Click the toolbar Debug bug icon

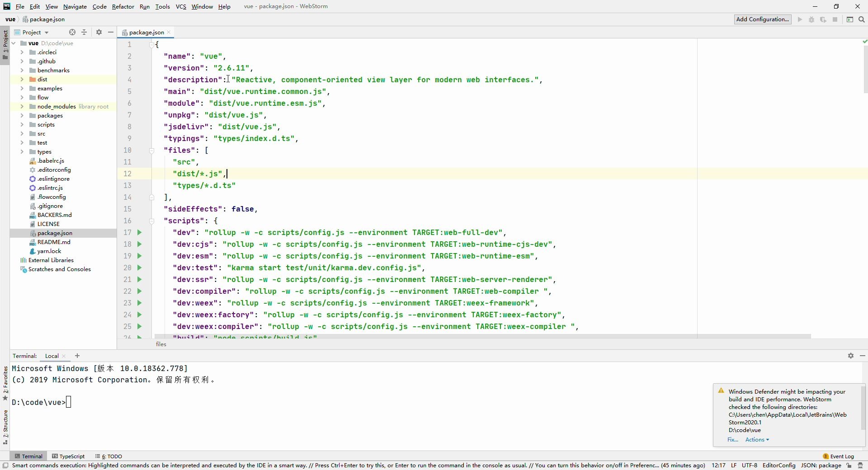pos(811,19)
